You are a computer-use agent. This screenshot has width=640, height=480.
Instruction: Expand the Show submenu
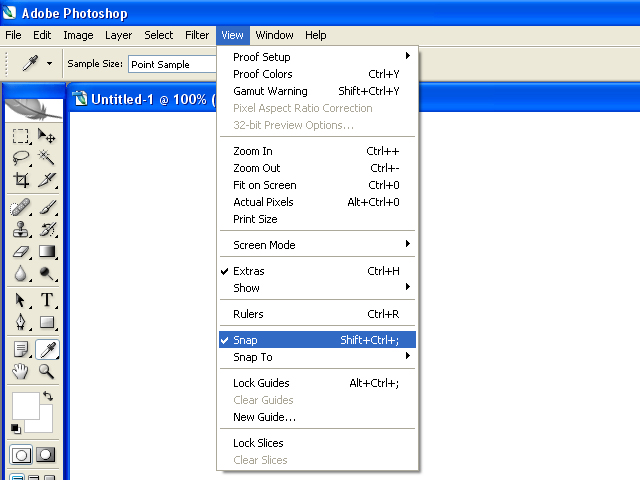click(317, 288)
